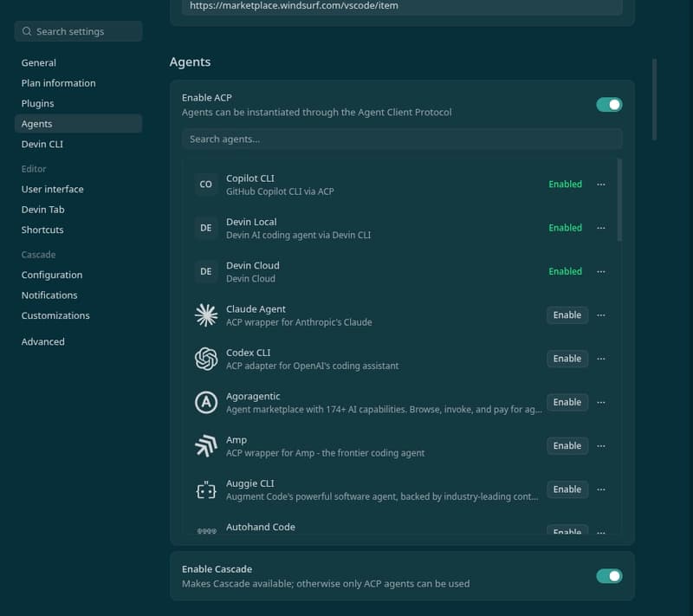
Task: Open Customizations settings
Action: [78, 315]
